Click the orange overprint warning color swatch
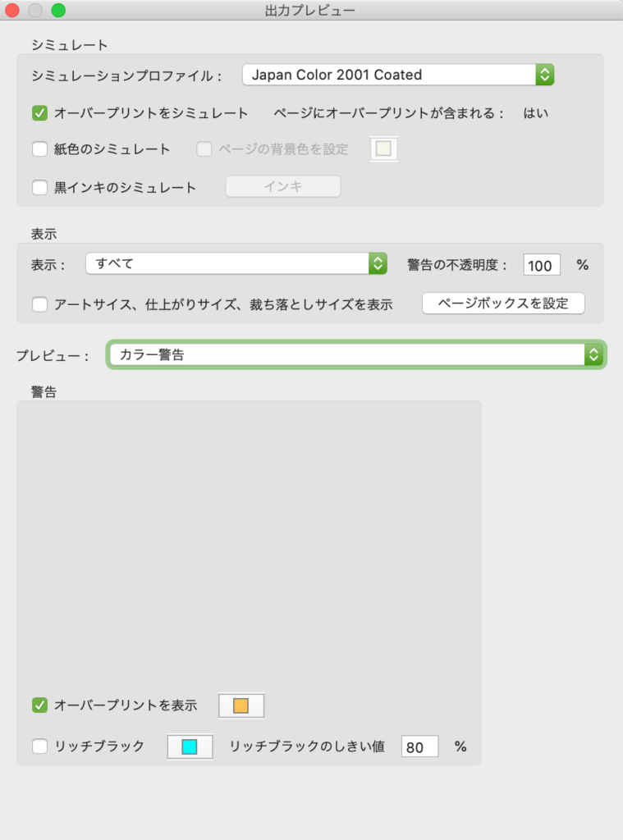The image size is (623, 840). pos(240,705)
